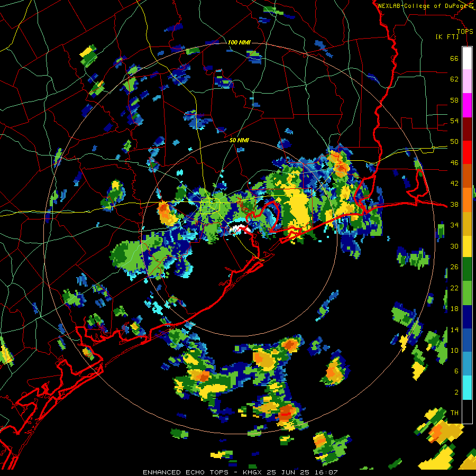476x476 pixels.
Task: Click the 42 value on legend scale
Action: [x=454, y=184]
